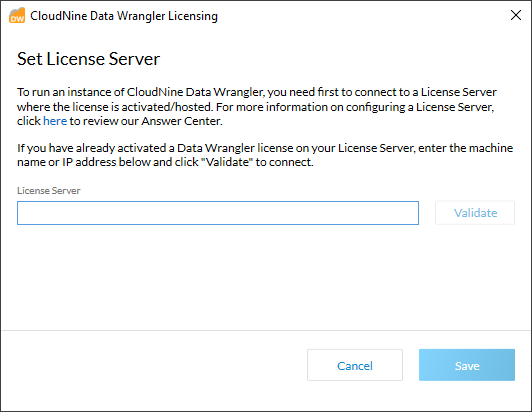This screenshot has width=532, height=412.
Task: Click the 'CloudNine Data Wrangler Licensing' title text
Action: [x=124, y=16]
